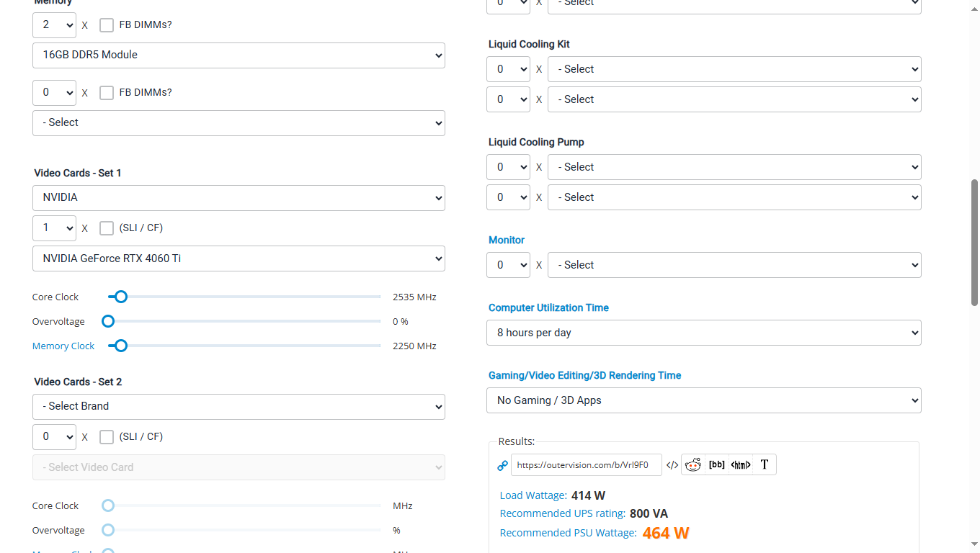
Task: Get results as HTML via <html> icon
Action: click(x=741, y=465)
